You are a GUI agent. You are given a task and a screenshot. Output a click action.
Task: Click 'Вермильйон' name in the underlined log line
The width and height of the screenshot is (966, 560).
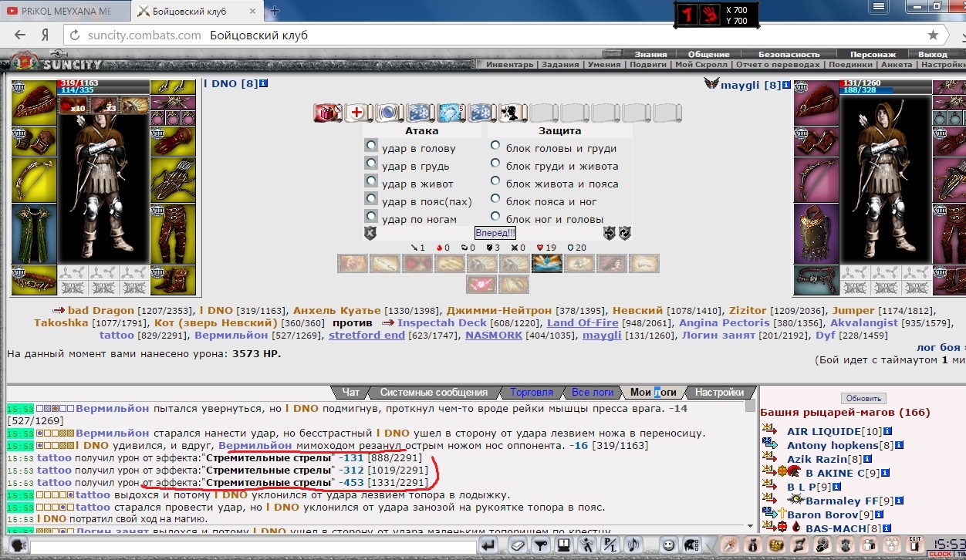click(255, 446)
